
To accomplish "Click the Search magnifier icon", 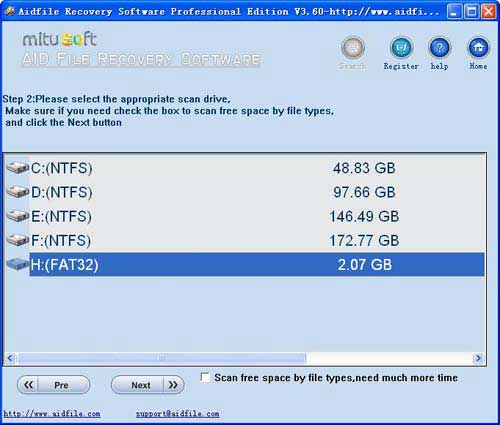I will [353, 48].
